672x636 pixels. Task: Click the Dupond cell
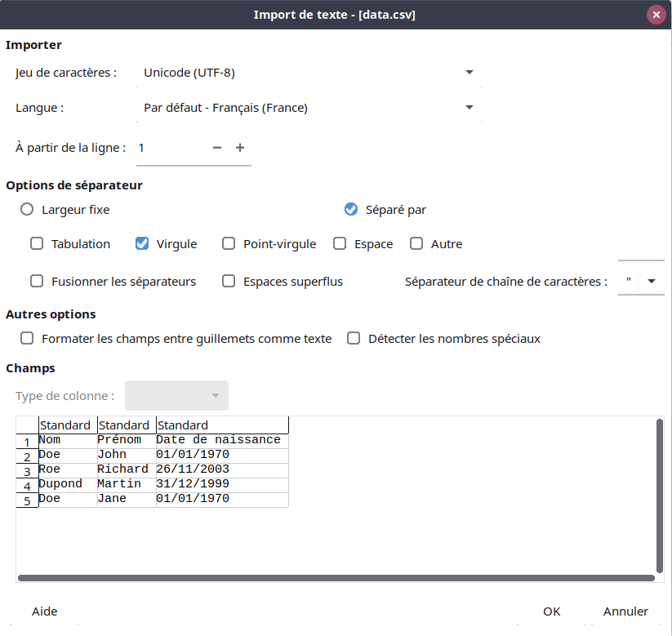click(68, 484)
